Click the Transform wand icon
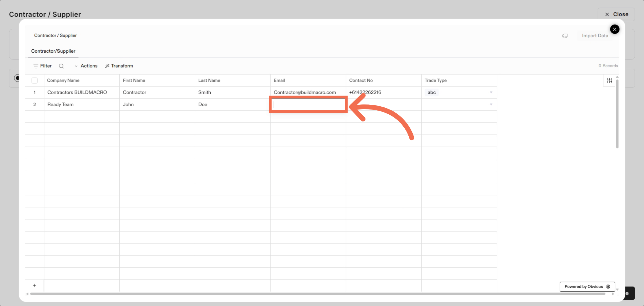The width and height of the screenshot is (644, 306). tap(107, 66)
